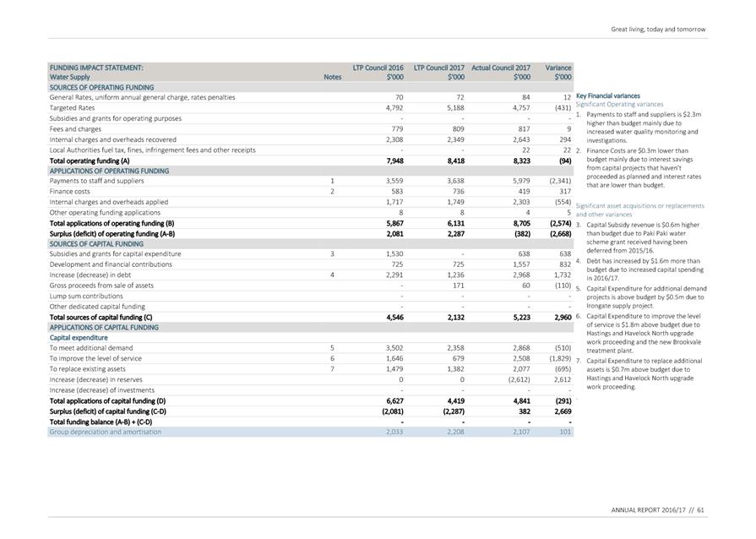The width and height of the screenshot is (756, 539).
Task: Click 'Development and financial contributions' row label
Action: coord(111,264)
